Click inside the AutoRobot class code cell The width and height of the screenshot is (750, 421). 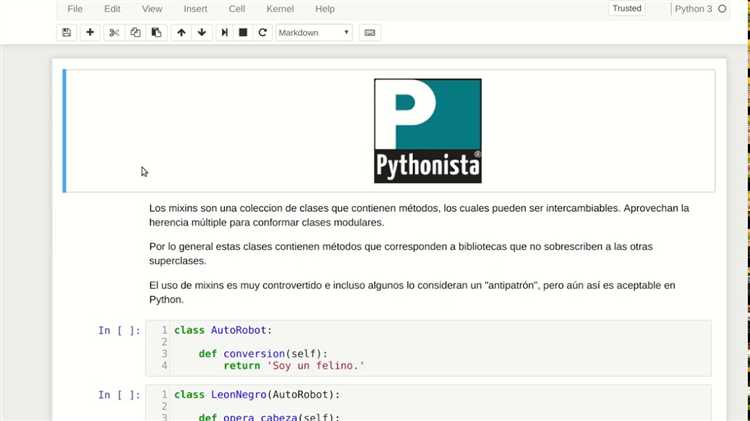(440, 347)
